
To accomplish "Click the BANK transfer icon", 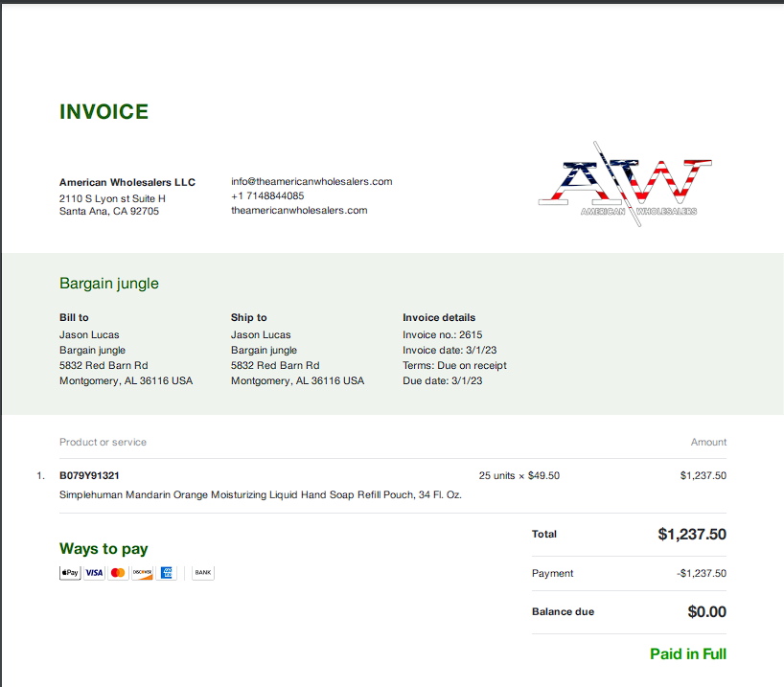I will tap(203, 573).
